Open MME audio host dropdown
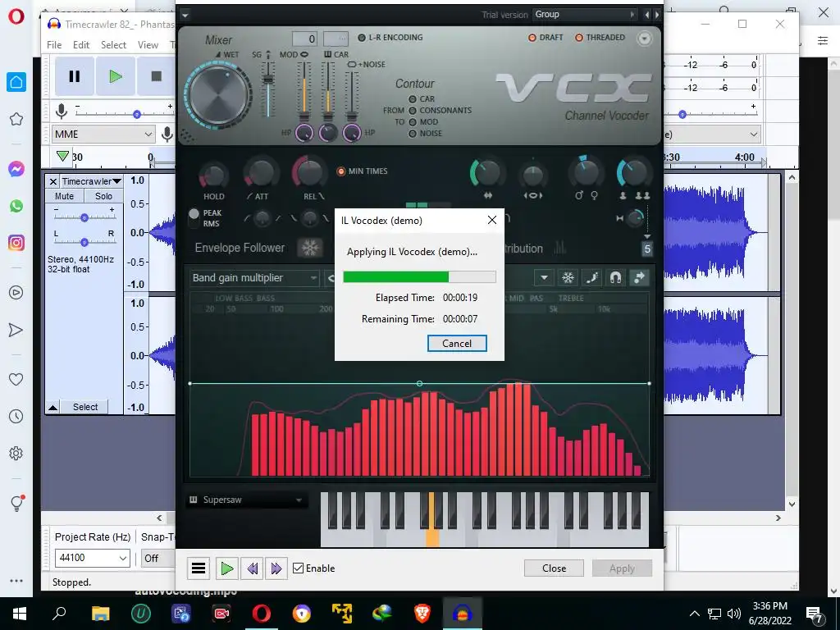The width and height of the screenshot is (840, 630). [103, 134]
